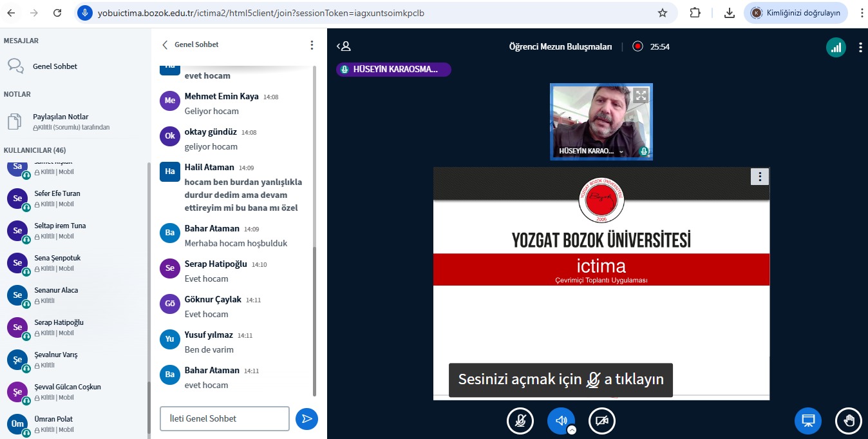
Task: Click Halil Ataman's chat avatar
Action: pos(170,171)
